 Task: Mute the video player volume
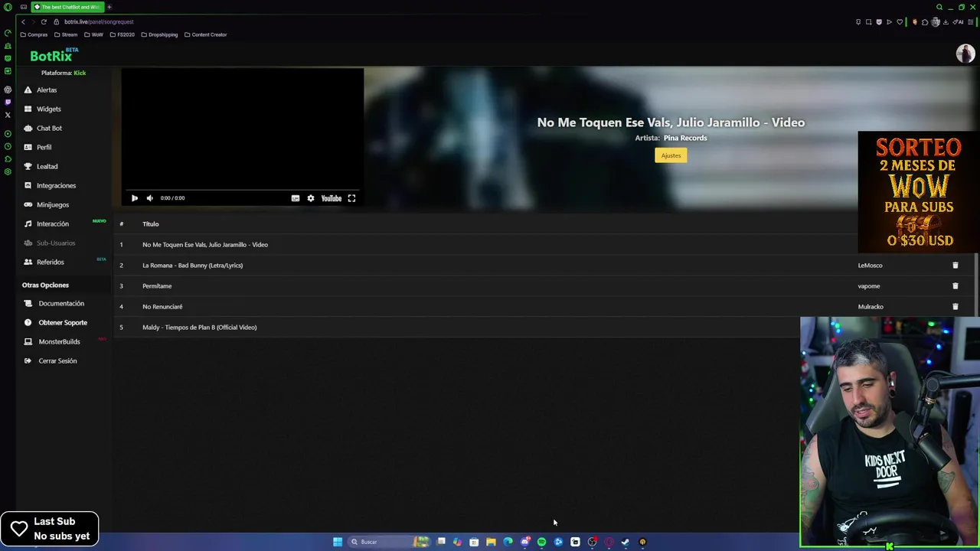(x=149, y=198)
